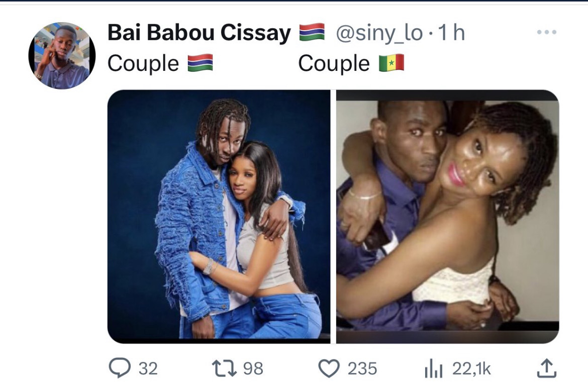Click the first "Couple" word in the tweet text
This screenshot has width=588, height=383.
tap(143, 64)
